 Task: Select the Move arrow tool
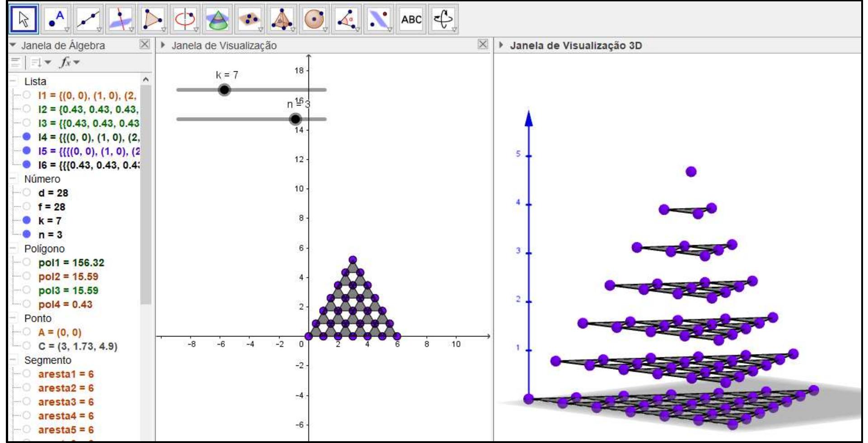(24, 19)
